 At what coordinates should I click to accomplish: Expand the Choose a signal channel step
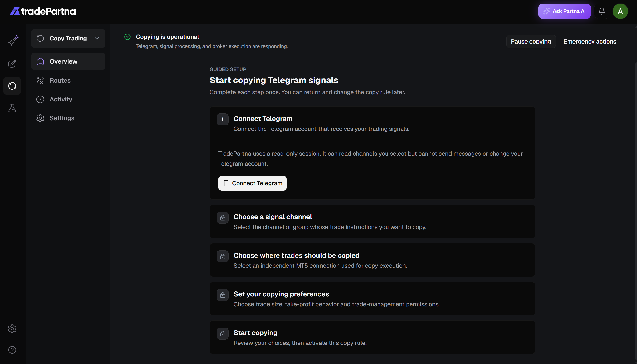point(372,222)
